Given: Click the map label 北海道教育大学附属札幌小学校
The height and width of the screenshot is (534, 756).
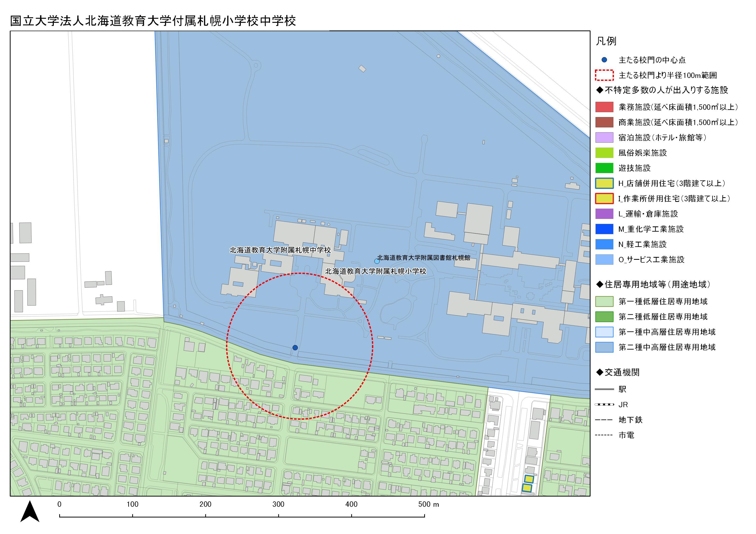Looking at the screenshot, I should (x=376, y=271).
